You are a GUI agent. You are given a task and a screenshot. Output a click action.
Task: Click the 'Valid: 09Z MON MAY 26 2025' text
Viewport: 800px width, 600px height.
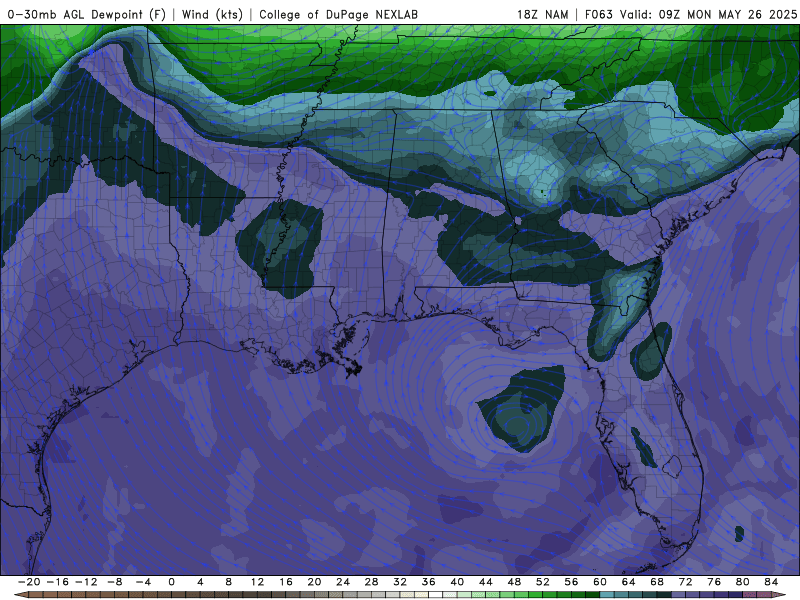click(708, 15)
